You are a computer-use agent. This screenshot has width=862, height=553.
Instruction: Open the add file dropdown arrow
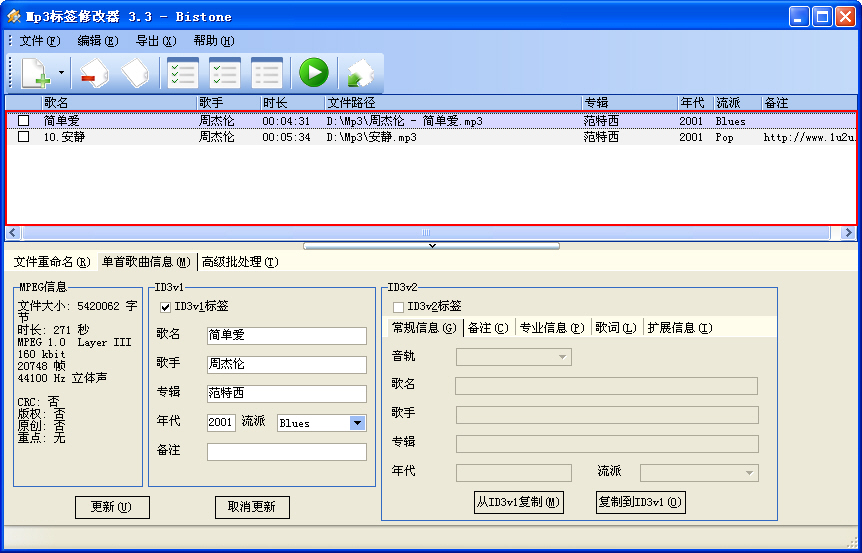click(61, 73)
